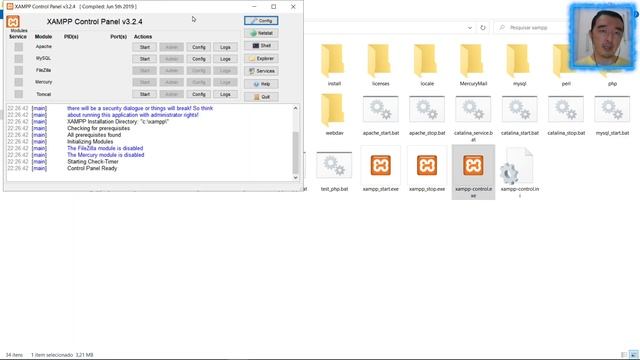Select the licenses folder
640x360 pixels.
[380, 65]
